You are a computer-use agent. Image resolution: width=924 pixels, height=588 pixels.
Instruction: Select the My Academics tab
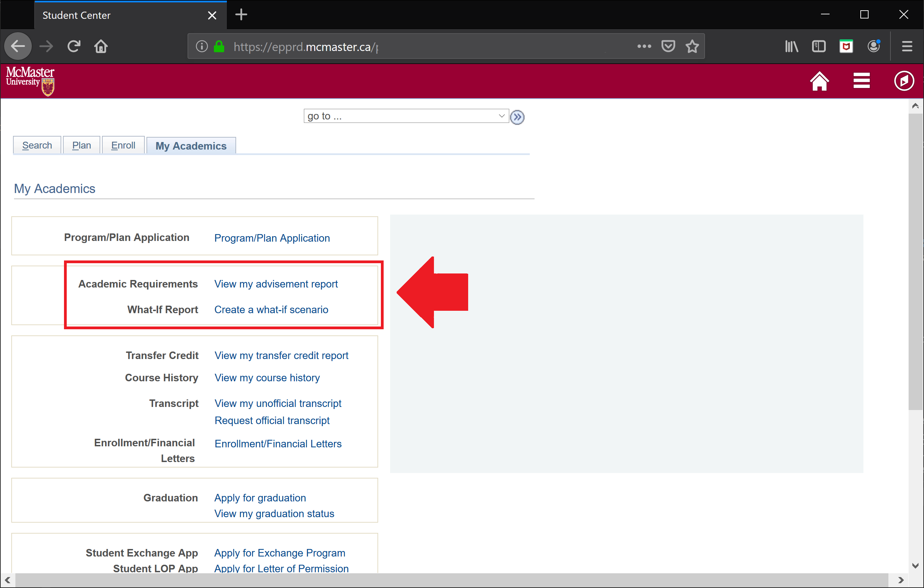190,145
